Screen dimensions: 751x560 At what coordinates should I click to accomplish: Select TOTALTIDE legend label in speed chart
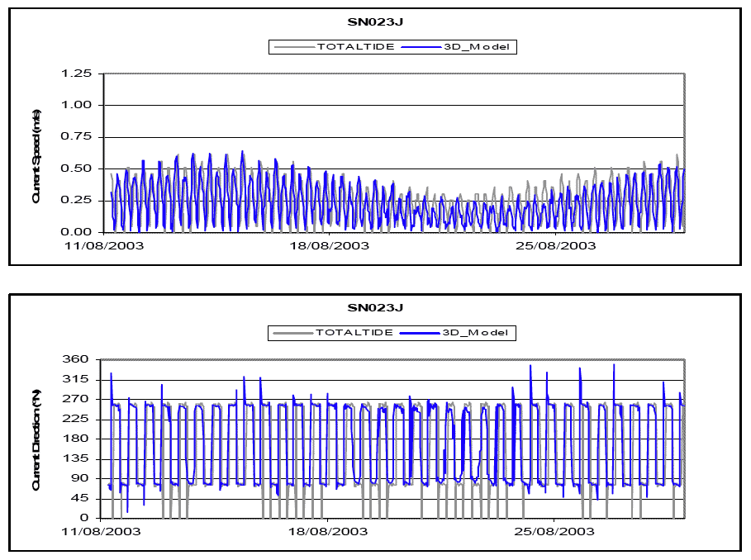pyautogui.click(x=350, y=47)
